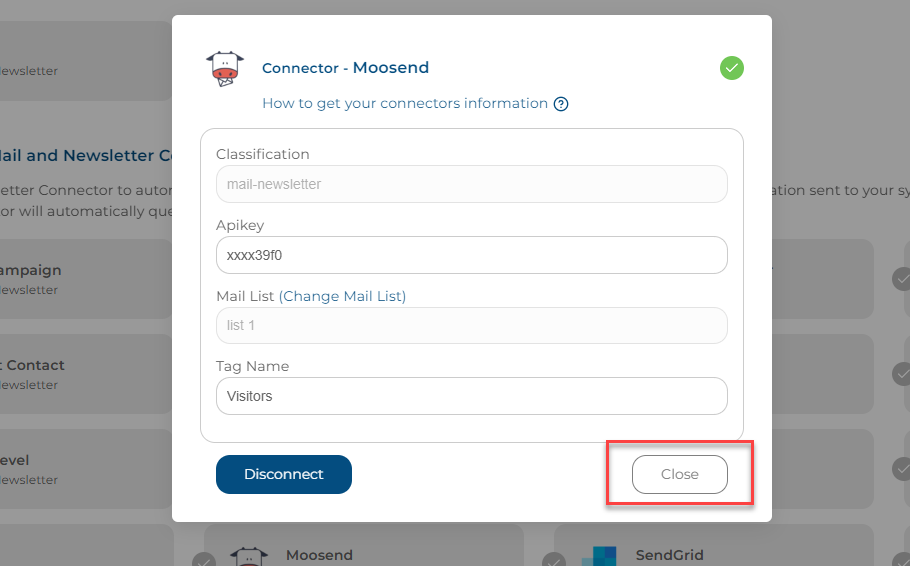Click the Moosend cow icon on the background card
Screen dimensions: 910x566
(x=249, y=556)
